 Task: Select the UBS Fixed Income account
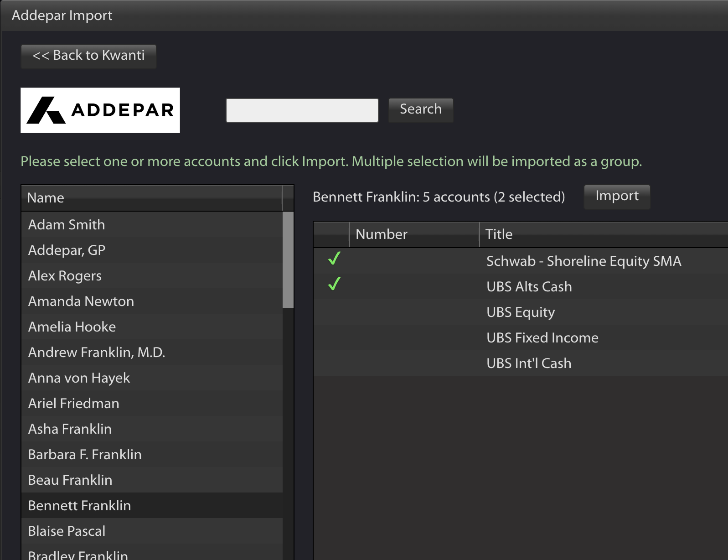coord(521,337)
